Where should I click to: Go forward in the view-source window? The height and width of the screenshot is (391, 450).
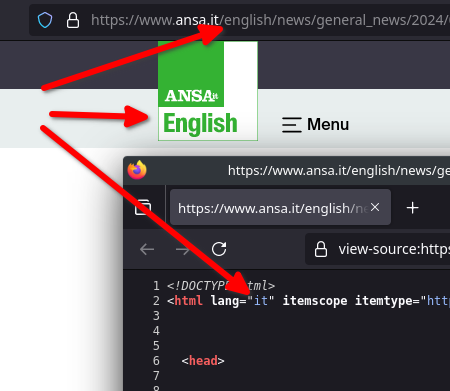pyautogui.click(x=183, y=249)
